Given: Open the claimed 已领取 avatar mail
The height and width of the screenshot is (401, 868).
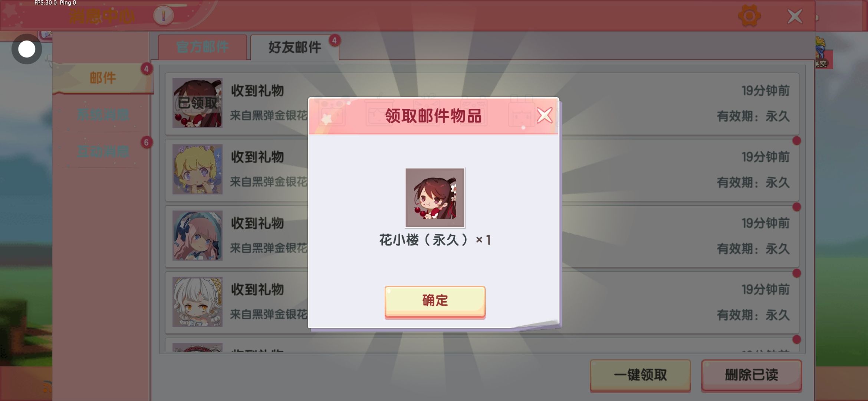Looking at the screenshot, I should 197,103.
